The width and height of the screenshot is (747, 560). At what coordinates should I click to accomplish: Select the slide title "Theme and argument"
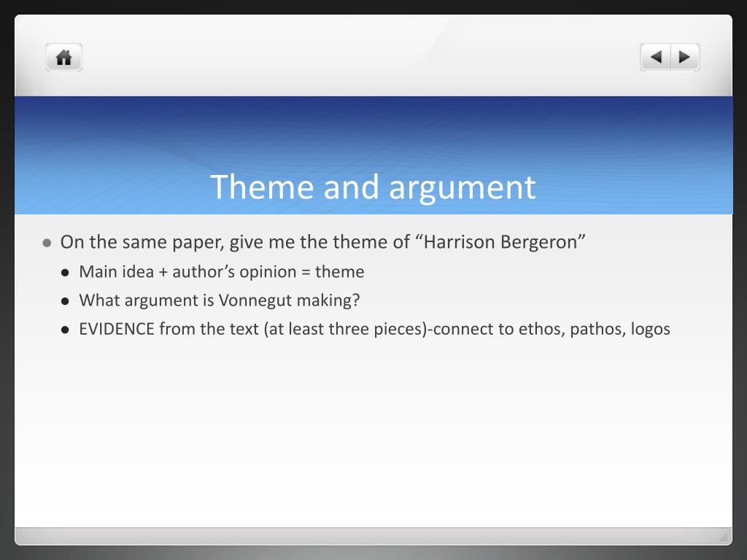(x=373, y=187)
